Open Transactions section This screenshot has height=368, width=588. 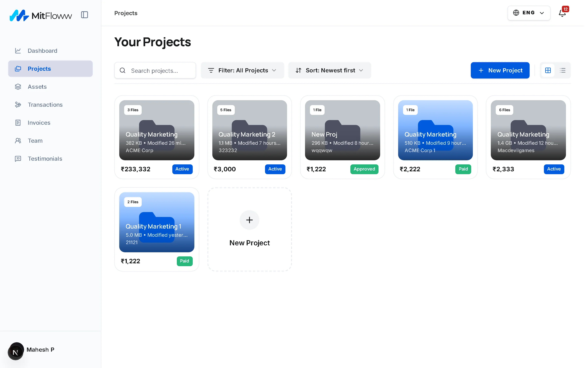[x=50, y=105]
